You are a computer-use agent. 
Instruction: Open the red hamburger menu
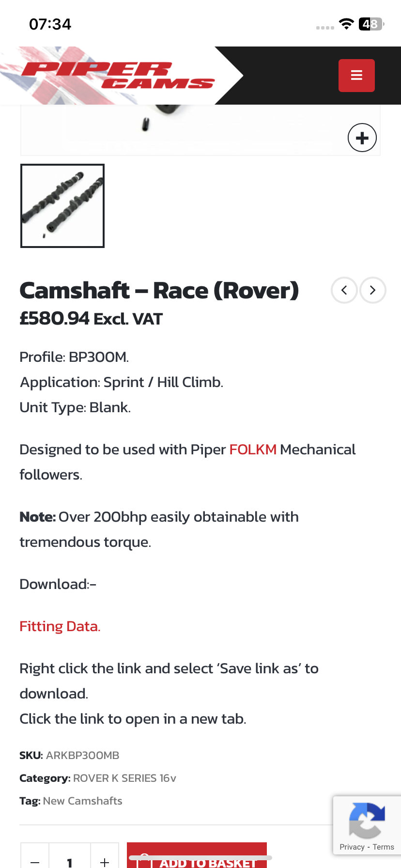[356, 76]
